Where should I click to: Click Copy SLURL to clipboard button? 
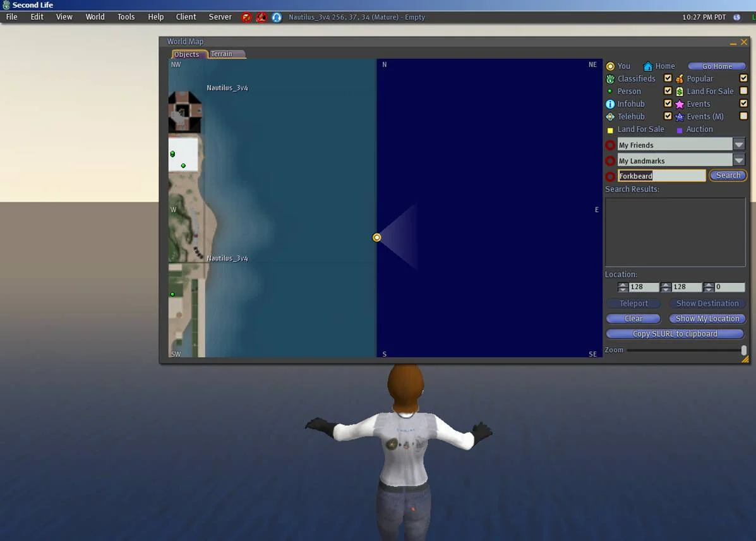pyautogui.click(x=675, y=334)
